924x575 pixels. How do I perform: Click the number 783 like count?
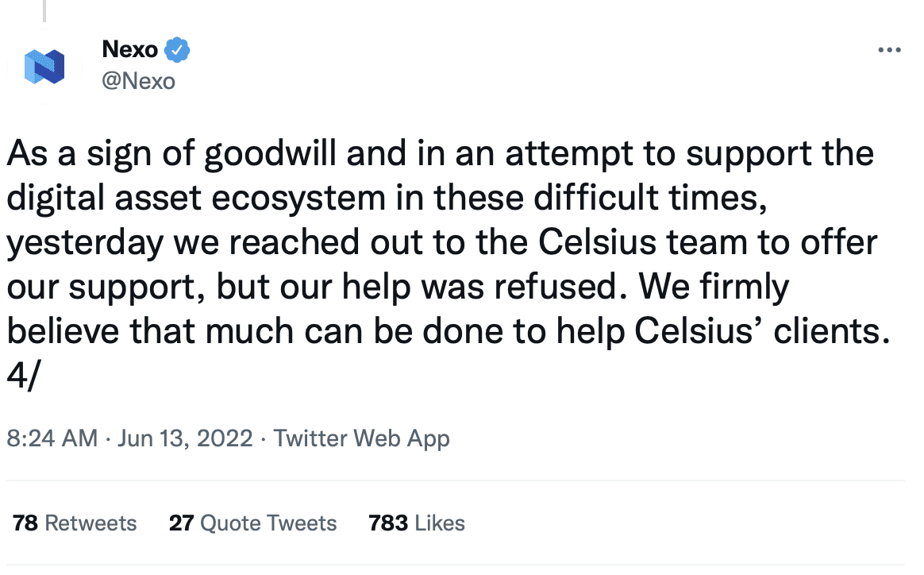point(388,523)
